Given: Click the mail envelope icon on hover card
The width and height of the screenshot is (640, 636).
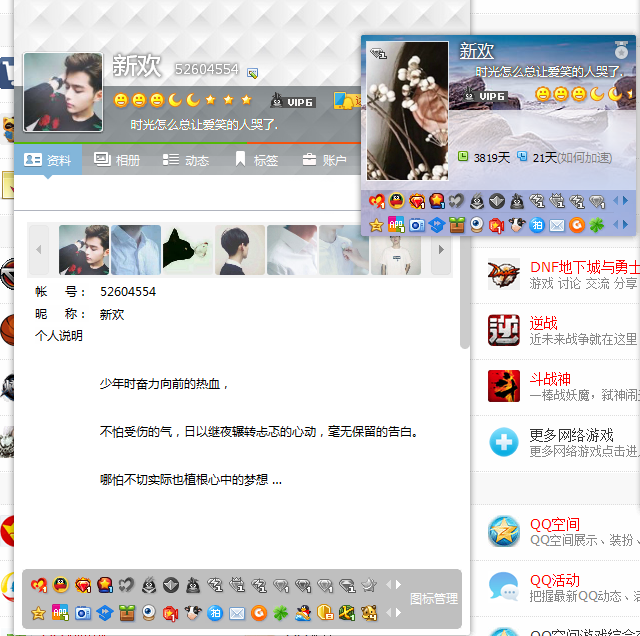Looking at the screenshot, I should [557, 225].
